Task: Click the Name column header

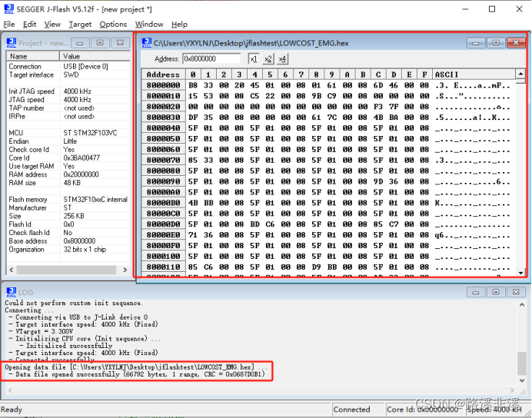Action: pos(33,56)
